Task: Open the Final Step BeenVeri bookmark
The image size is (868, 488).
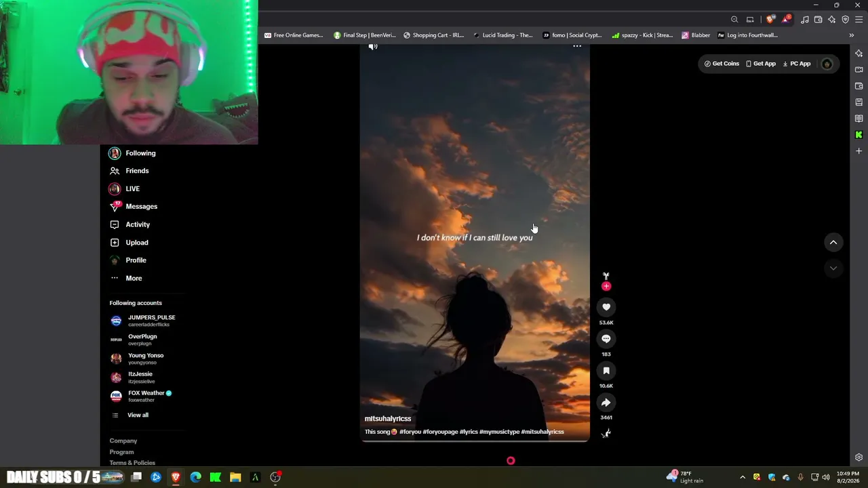Action: pos(365,35)
